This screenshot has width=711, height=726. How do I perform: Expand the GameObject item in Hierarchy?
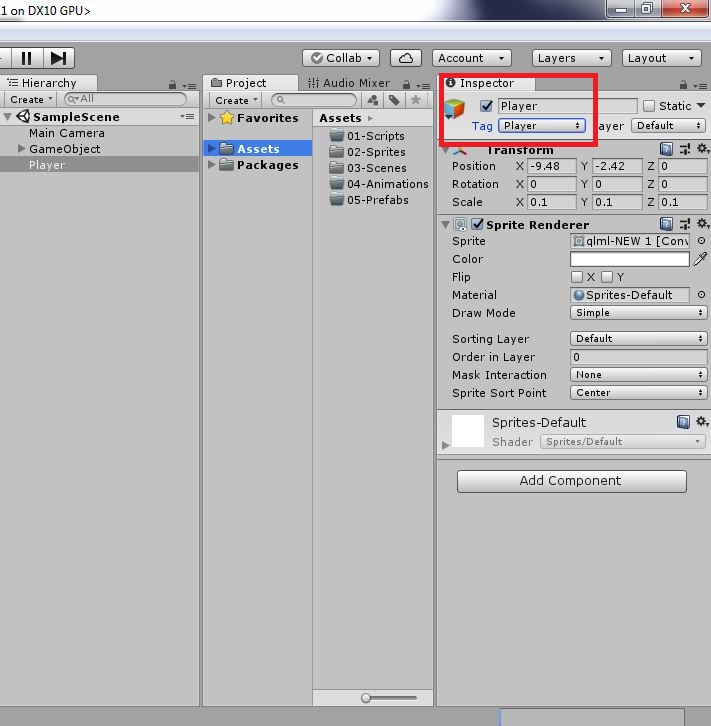(22, 149)
